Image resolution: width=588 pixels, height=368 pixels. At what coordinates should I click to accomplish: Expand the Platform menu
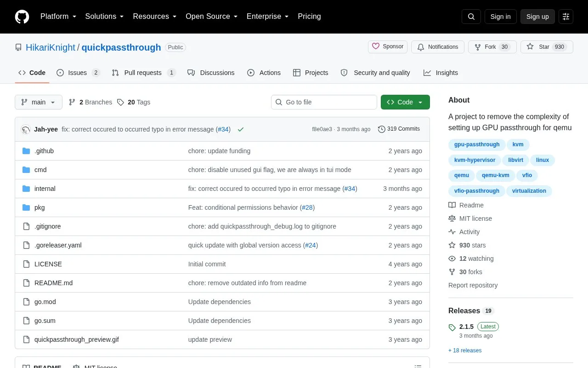pyautogui.click(x=58, y=17)
